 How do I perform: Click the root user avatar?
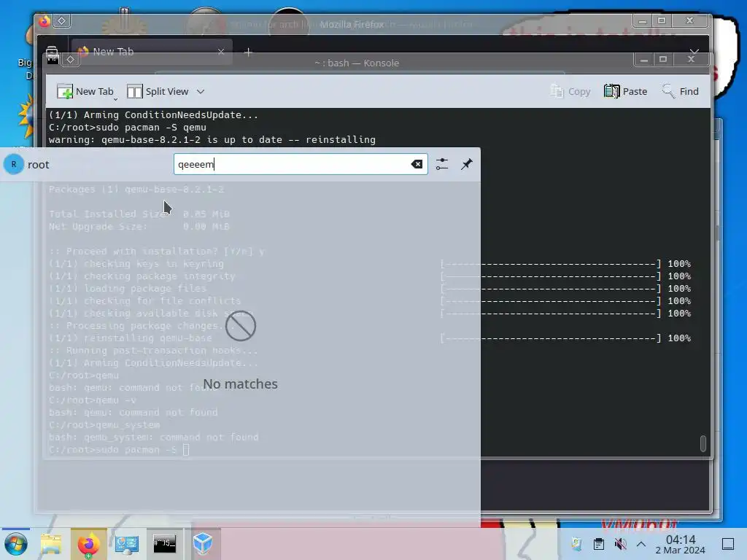coord(14,164)
